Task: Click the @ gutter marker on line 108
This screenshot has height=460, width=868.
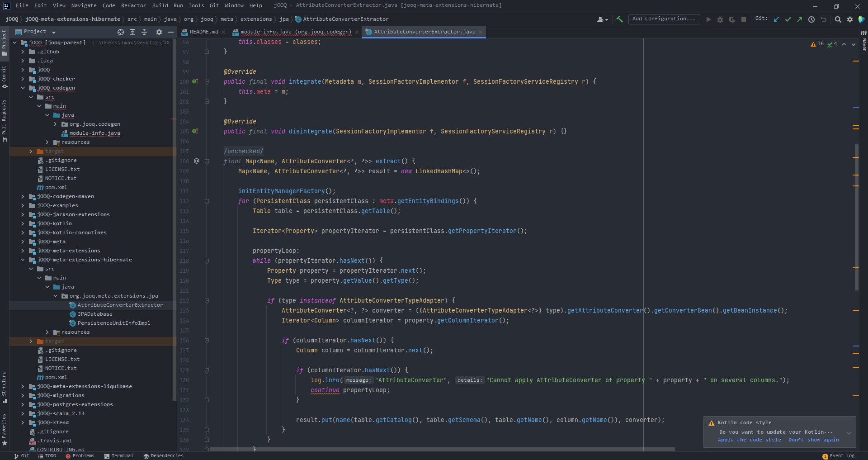Action: tap(196, 161)
